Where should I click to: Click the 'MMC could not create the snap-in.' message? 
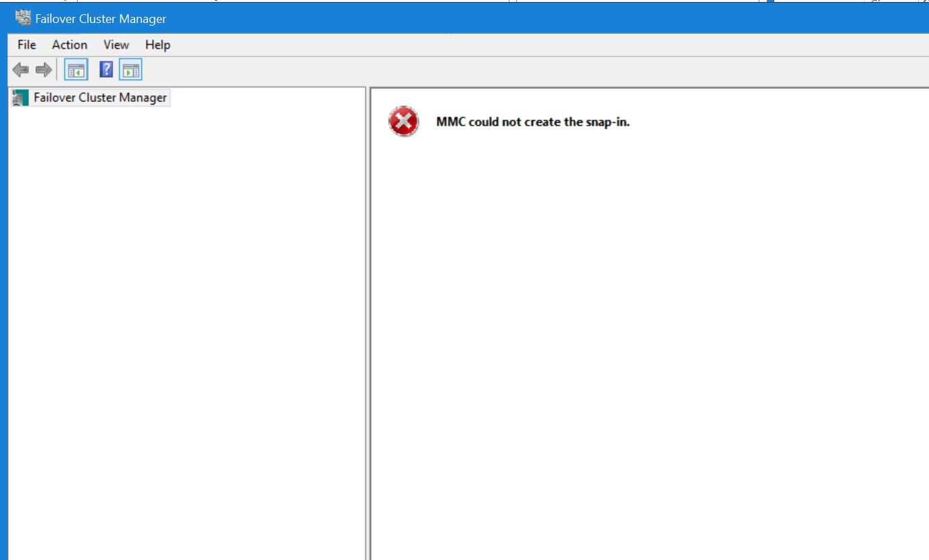(x=533, y=123)
